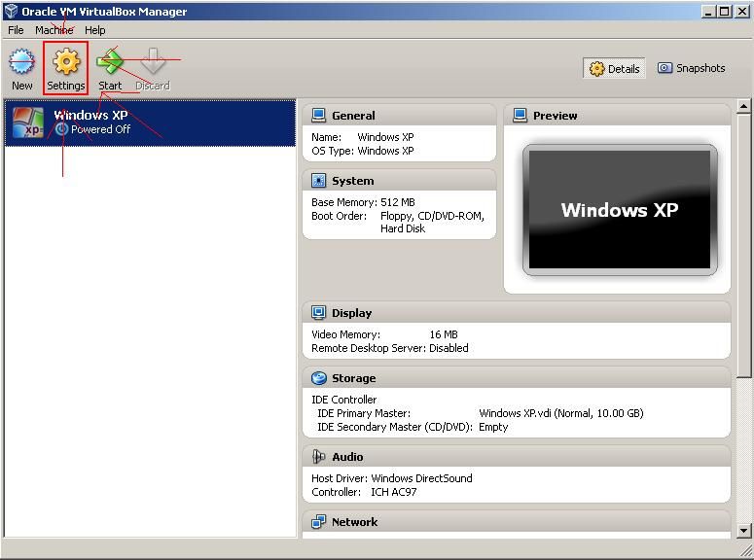Click the Storage section disk icon
This screenshot has height=560, width=754.
coord(318,378)
